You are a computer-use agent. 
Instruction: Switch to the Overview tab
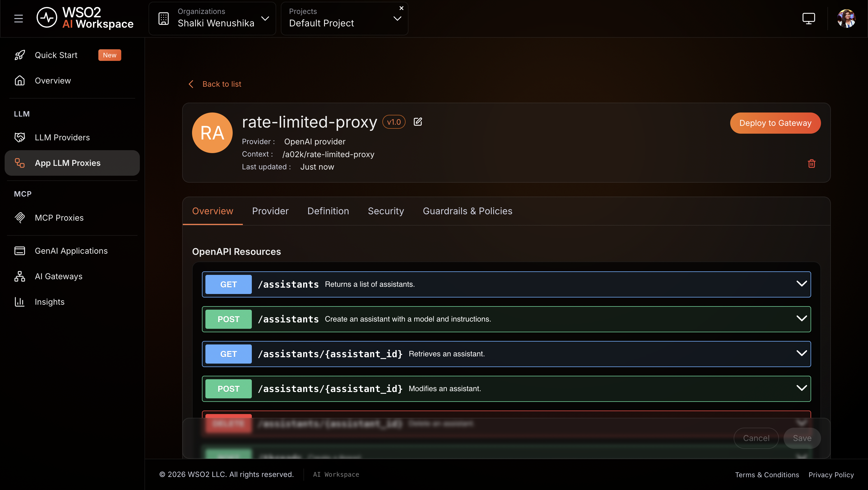click(x=212, y=211)
